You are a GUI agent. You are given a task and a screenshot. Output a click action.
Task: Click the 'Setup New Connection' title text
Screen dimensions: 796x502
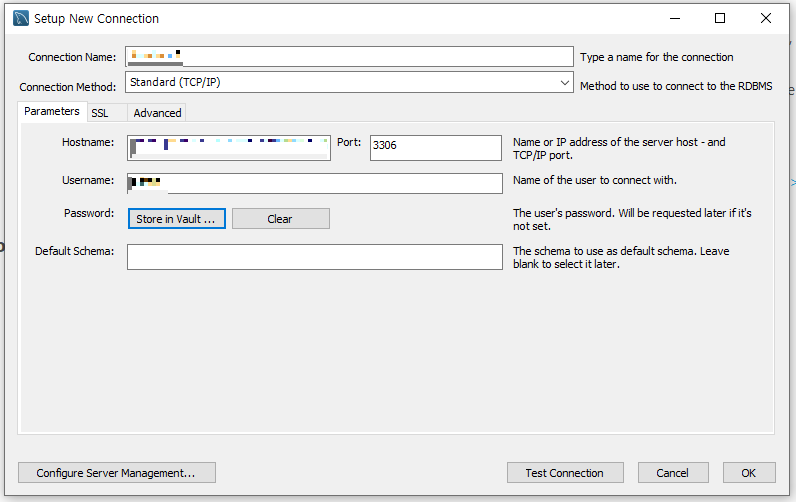pyautogui.click(x=96, y=19)
